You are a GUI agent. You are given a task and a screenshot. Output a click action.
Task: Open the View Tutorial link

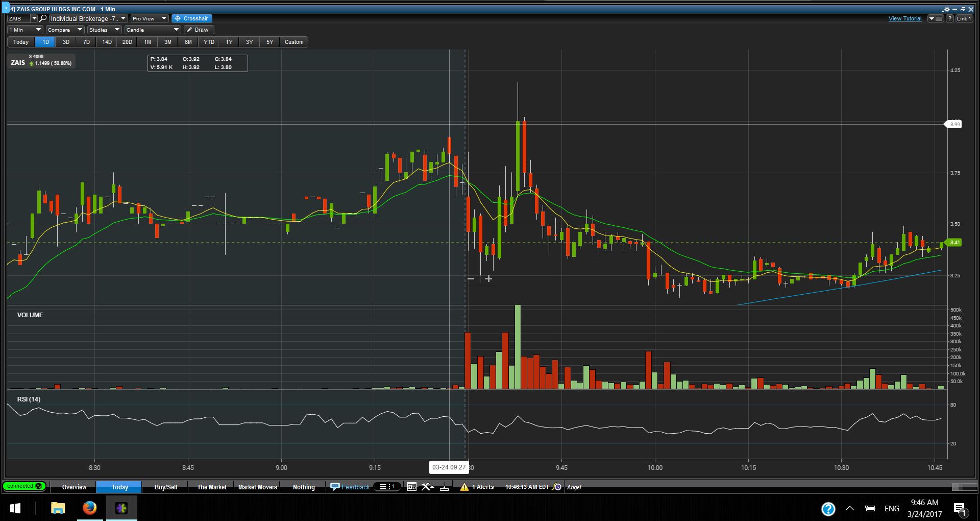point(904,18)
